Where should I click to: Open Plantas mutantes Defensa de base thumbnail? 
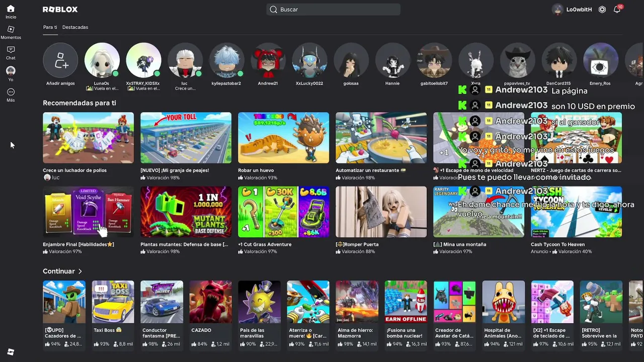tap(186, 212)
